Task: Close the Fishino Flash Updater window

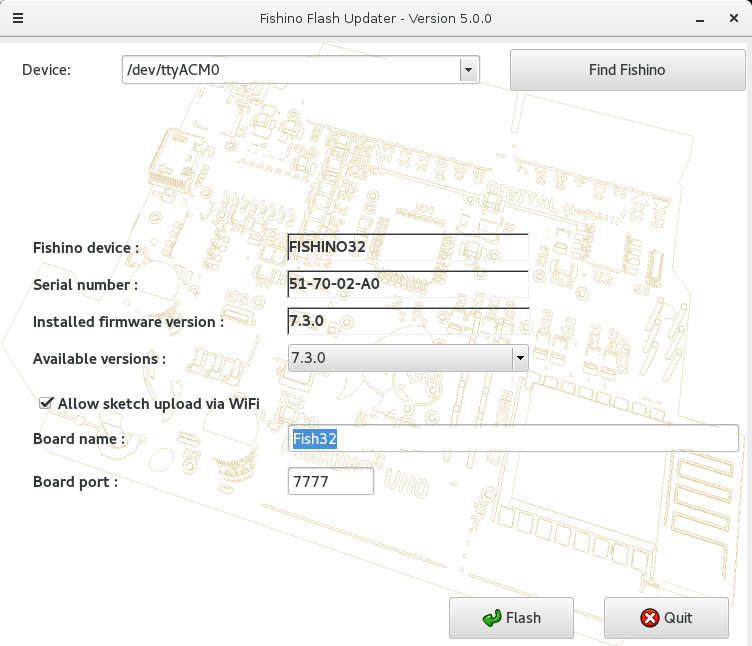Action: (734, 18)
